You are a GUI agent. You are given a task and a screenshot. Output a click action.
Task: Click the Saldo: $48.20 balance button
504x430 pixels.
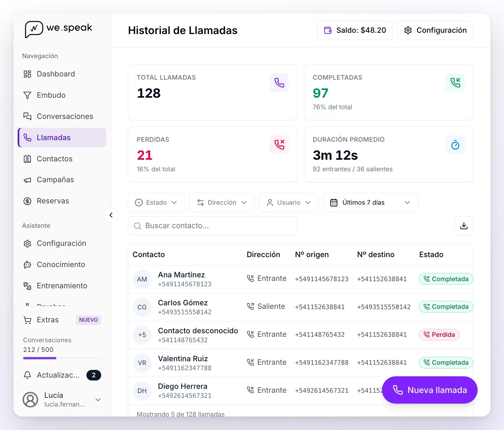355,31
